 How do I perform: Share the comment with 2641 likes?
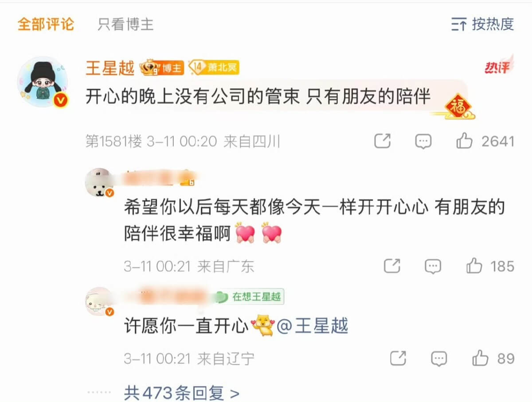(x=383, y=142)
